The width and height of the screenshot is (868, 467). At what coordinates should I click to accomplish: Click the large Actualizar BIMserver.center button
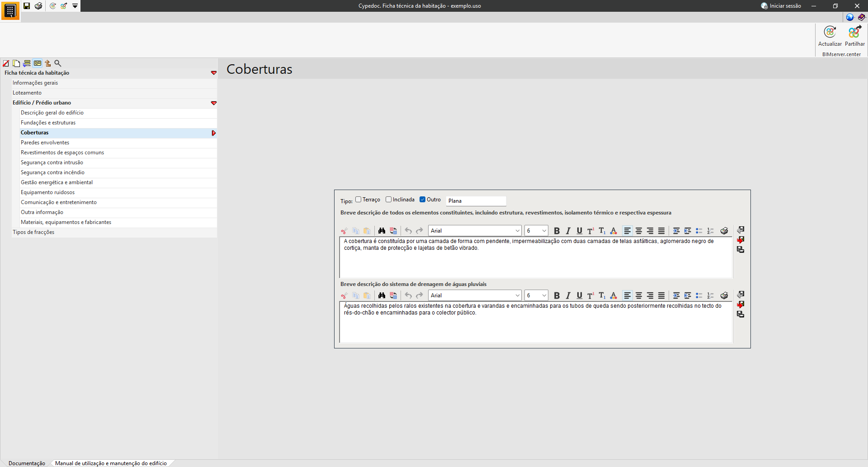click(830, 36)
